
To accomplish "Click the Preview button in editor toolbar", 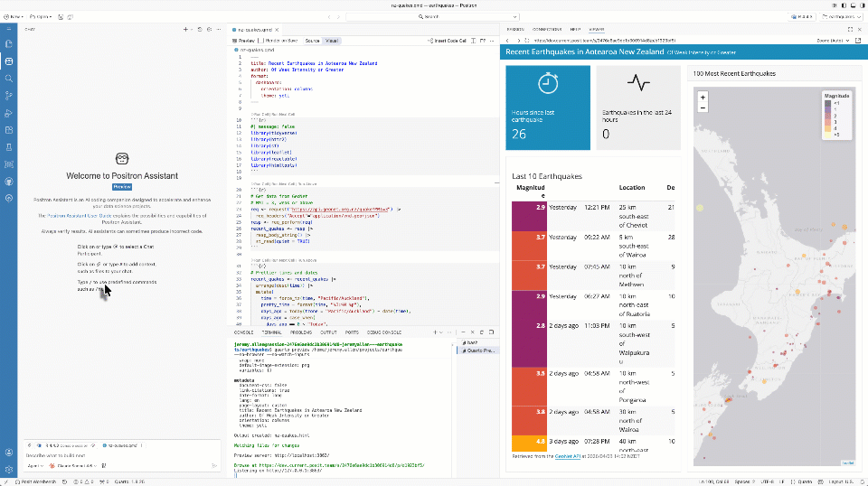I will (x=243, y=41).
